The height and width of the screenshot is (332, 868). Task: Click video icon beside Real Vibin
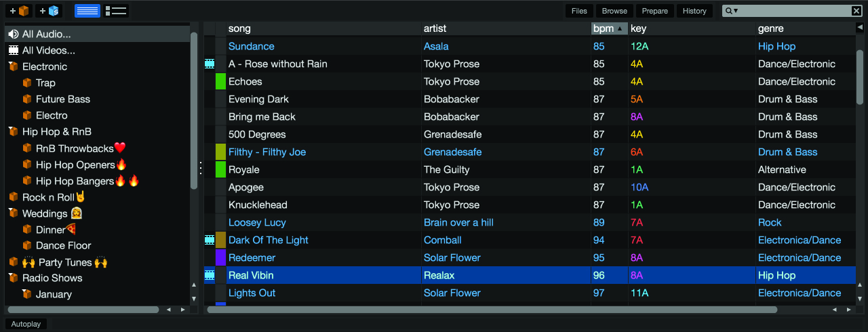(x=210, y=275)
